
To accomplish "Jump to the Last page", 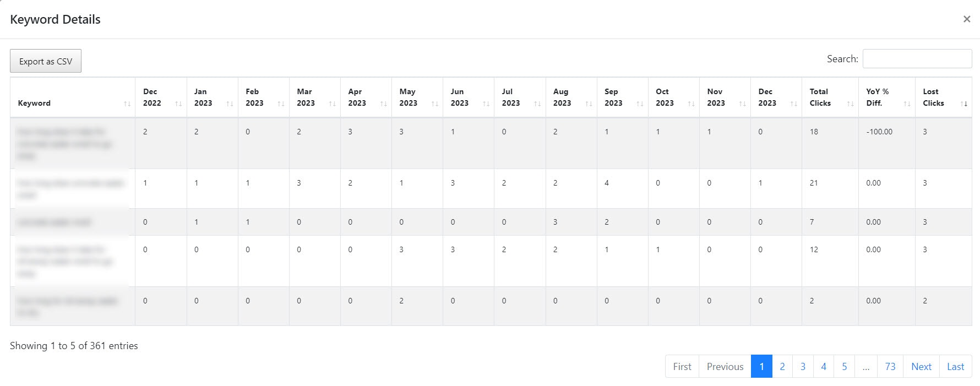I will (x=955, y=367).
